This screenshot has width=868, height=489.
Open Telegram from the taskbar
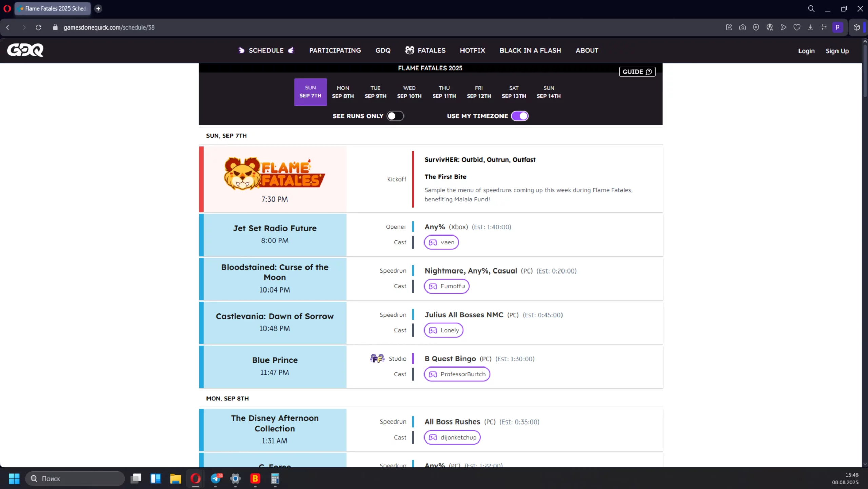tap(216, 478)
